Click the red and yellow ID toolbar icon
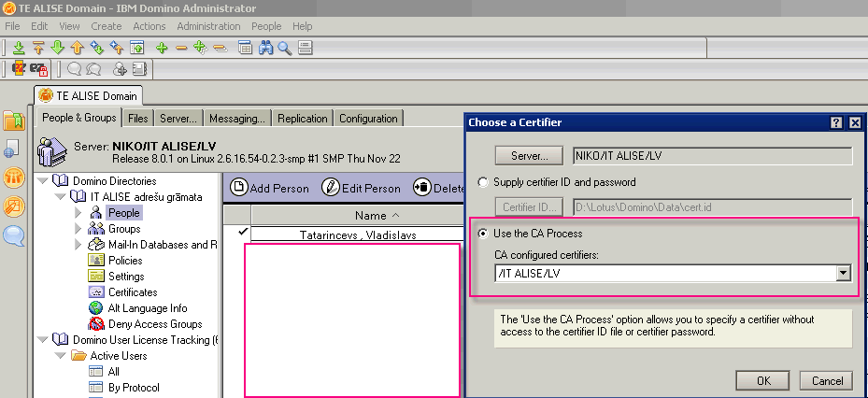 pyautogui.click(x=19, y=68)
